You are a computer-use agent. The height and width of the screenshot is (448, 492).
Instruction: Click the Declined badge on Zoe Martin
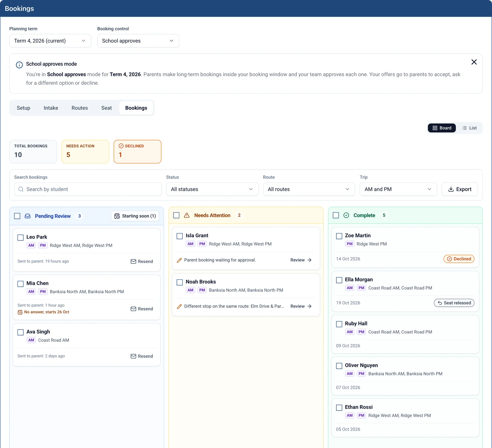459,259
